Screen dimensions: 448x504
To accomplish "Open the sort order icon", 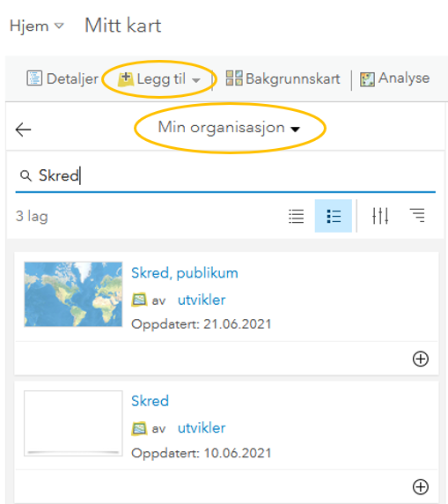I will [417, 216].
